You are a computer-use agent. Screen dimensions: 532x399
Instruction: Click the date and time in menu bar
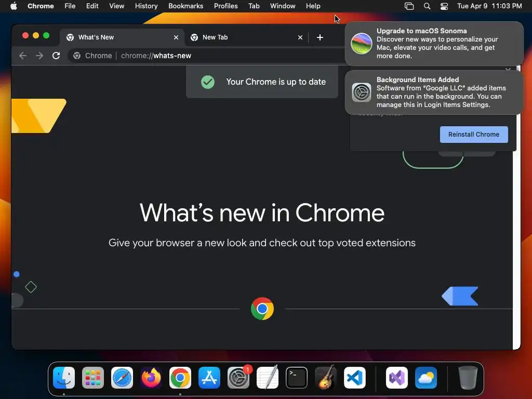tap(489, 6)
